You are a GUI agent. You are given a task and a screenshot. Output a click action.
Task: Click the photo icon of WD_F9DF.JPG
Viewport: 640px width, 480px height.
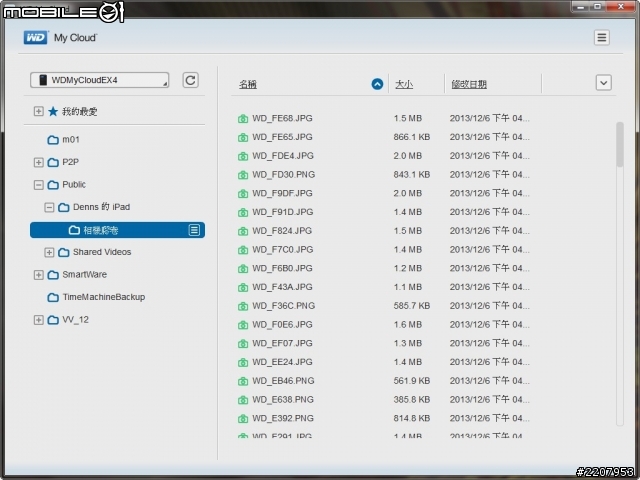(243, 194)
